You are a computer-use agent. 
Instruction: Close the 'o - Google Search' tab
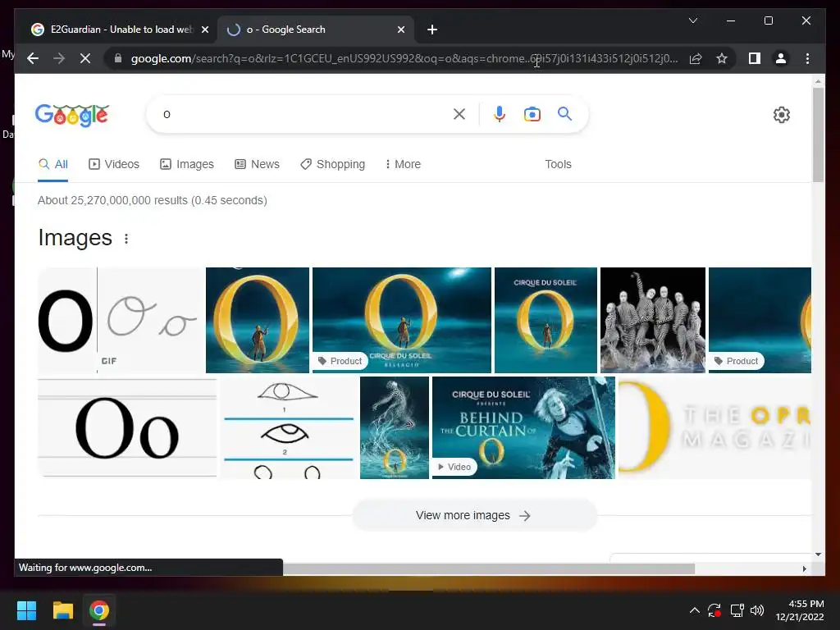pos(400,30)
